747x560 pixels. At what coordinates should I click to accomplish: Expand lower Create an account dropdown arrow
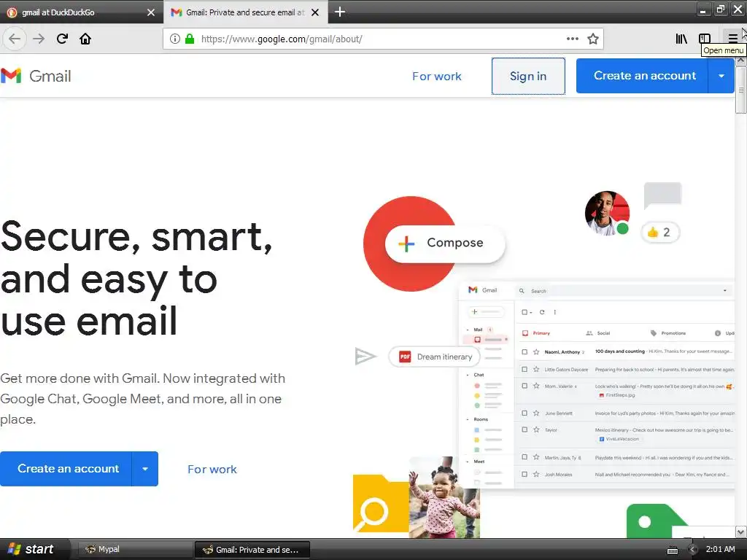(145, 469)
